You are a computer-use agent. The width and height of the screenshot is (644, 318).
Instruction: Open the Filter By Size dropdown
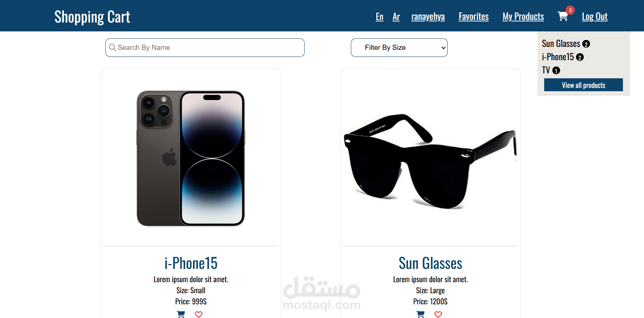tap(399, 48)
